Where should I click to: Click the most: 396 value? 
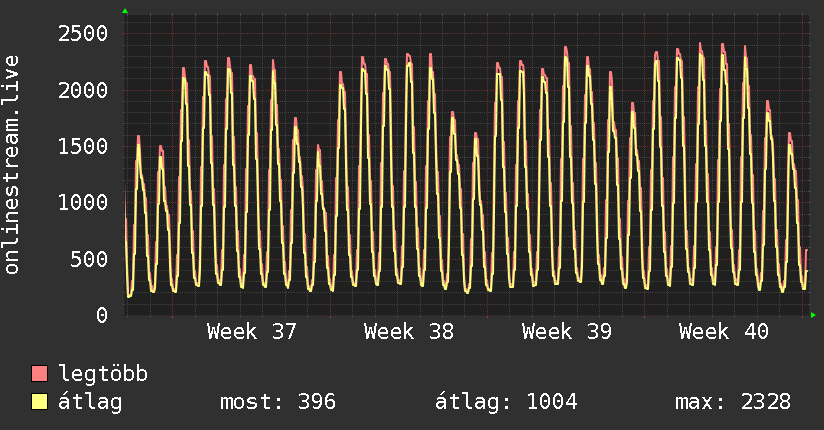pyautogui.click(x=277, y=402)
